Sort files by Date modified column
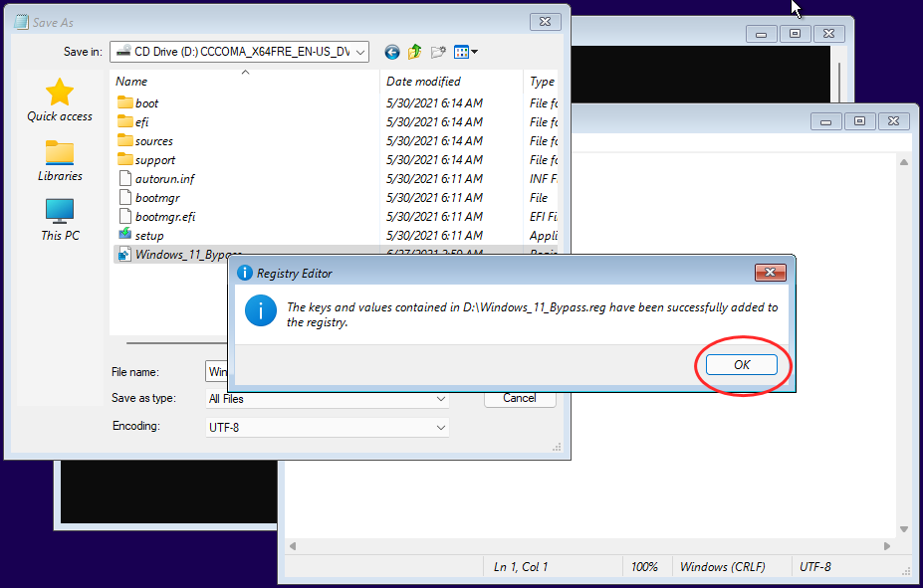923x588 pixels. [x=451, y=82]
